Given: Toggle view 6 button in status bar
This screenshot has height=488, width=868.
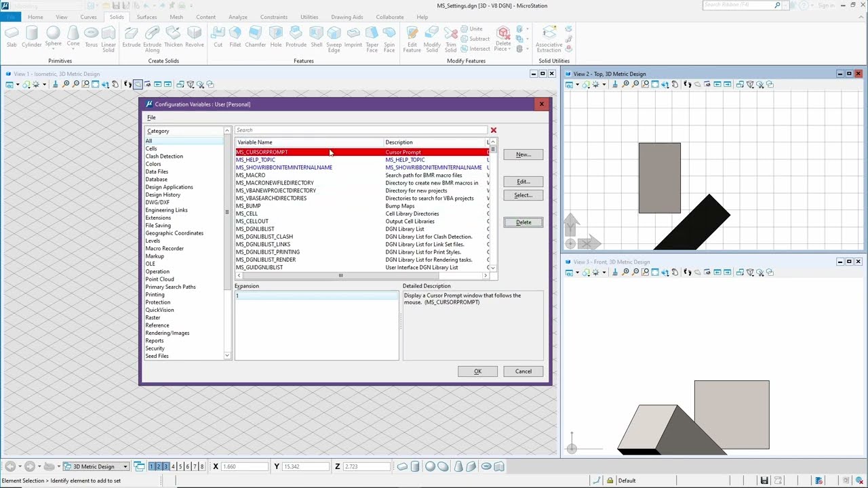Looking at the screenshot, I should (x=187, y=466).
